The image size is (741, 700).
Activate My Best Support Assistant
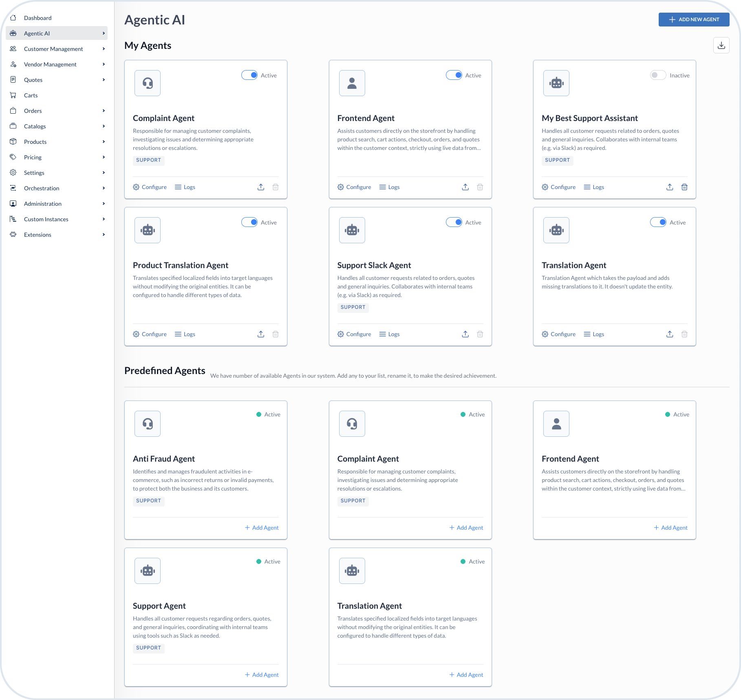click(x=658, y=75)
